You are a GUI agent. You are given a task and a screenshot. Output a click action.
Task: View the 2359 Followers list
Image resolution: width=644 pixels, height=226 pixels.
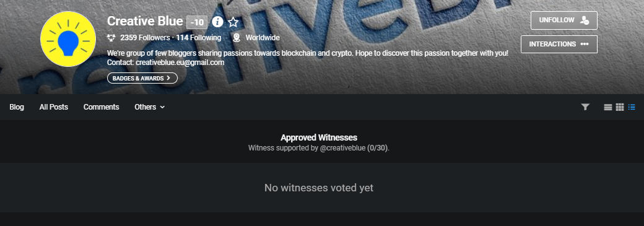coord(145,38)
